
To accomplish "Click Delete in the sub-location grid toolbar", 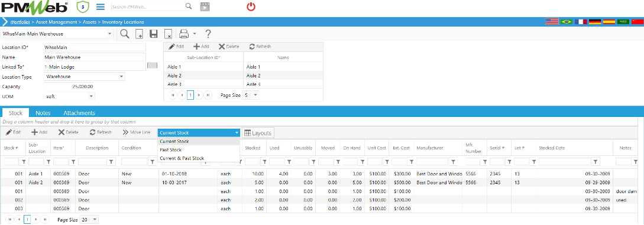I will (229, 47).
